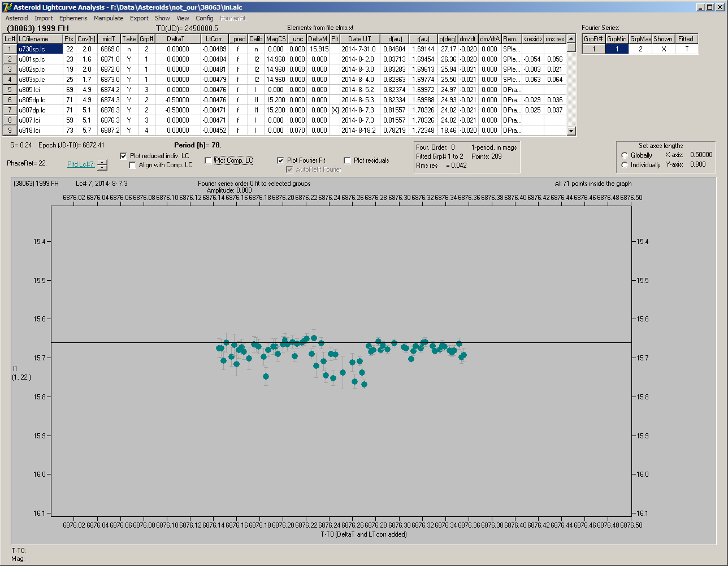Click lightcurve table scrollbar down arrow
The height and width of the screenshot is (566, 728).
[571, 131]
